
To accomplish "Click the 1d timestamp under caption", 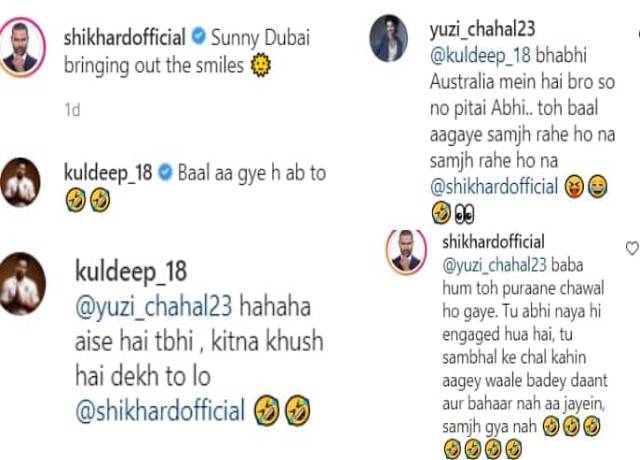I will pyautogui.click(x=72, y=110).
